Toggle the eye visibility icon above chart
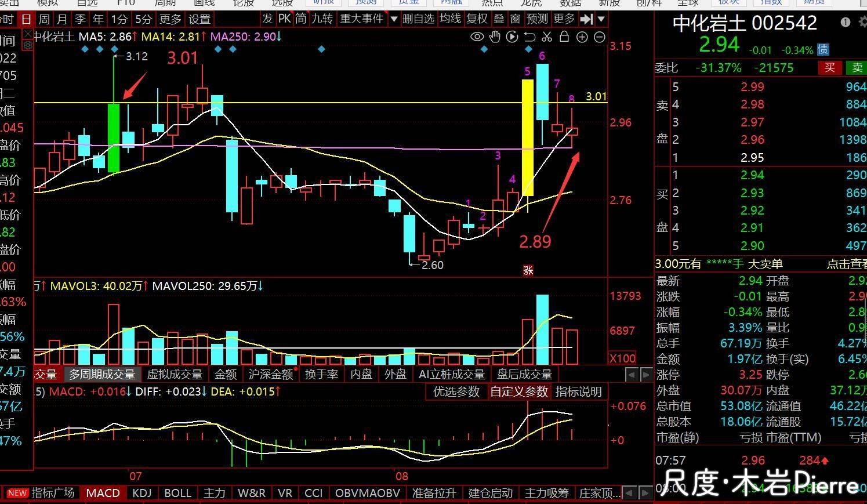The height and width of the screenshot is (504, 867). click(x=477, y=37)
